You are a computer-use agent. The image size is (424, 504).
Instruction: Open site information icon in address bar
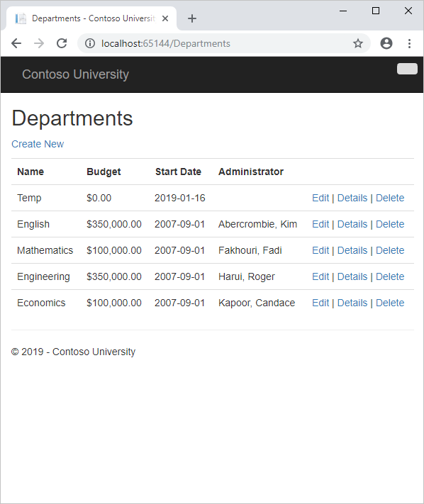[90, 43]
